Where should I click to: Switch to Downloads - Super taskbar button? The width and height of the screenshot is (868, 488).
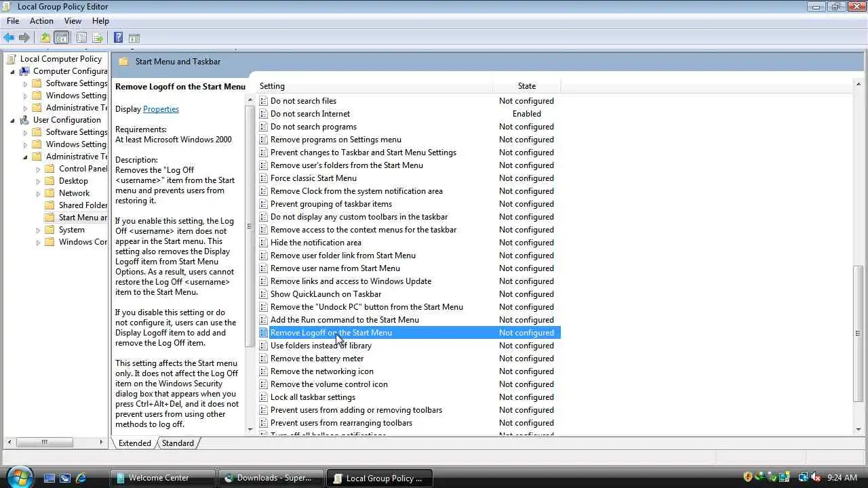pyautogui.click(x=271, y=478)
